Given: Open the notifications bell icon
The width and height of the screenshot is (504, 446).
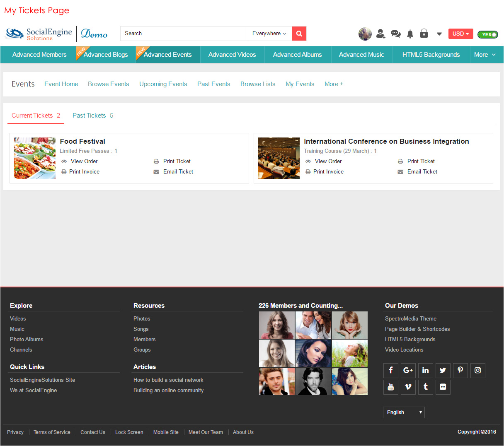Looking at the screenshot, I should [x=410, y=34].
